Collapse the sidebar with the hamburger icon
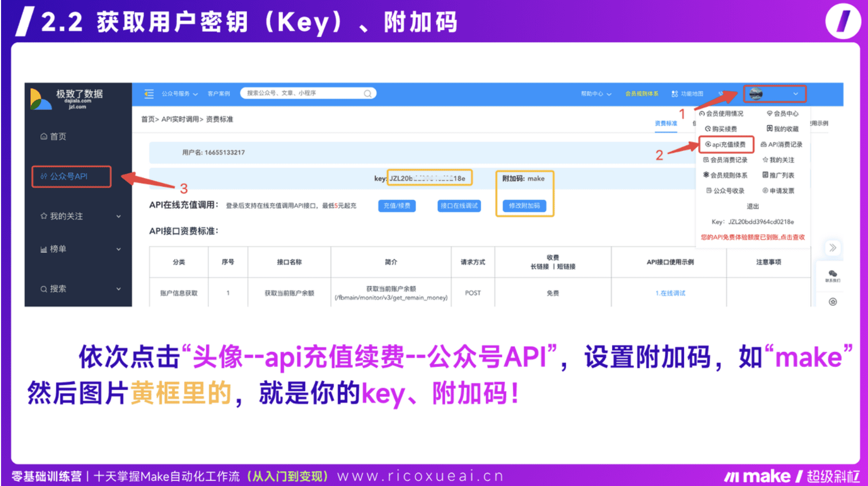Screen dimensions: 868x486 [148, 93]
